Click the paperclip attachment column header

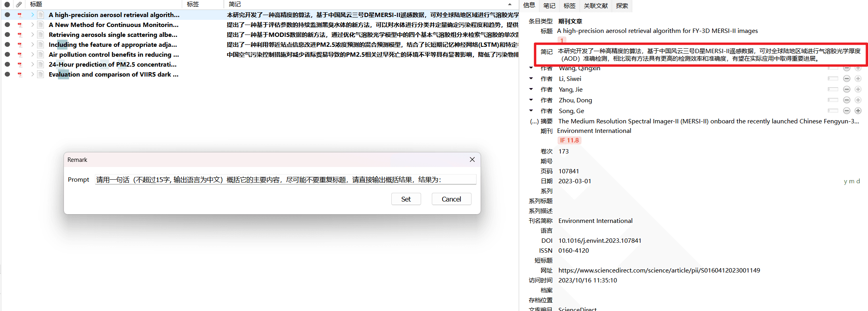pos(19,4)
